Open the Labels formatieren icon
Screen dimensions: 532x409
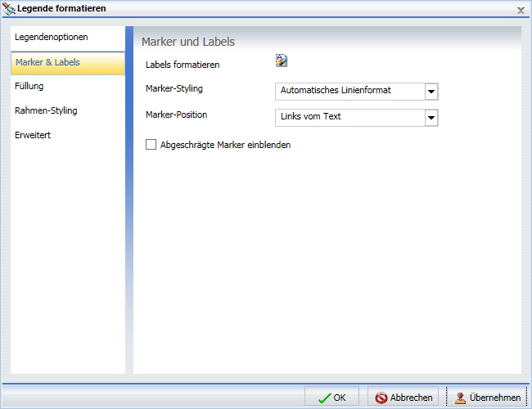[282, 61]
